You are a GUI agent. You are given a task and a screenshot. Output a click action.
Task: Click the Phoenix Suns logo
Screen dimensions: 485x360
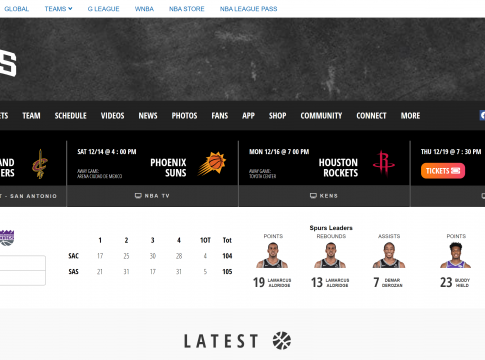click(x=212, y=163)
